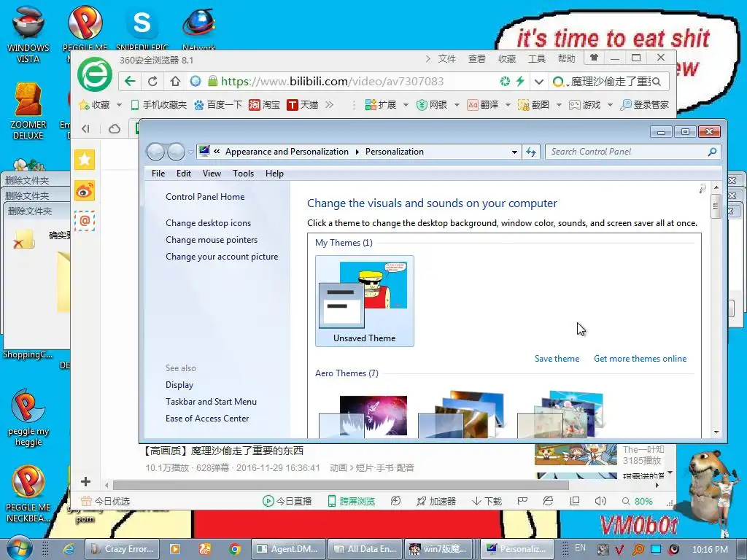
Task: Open the 登录管家 login manager
Action: [x=645, y=105]
